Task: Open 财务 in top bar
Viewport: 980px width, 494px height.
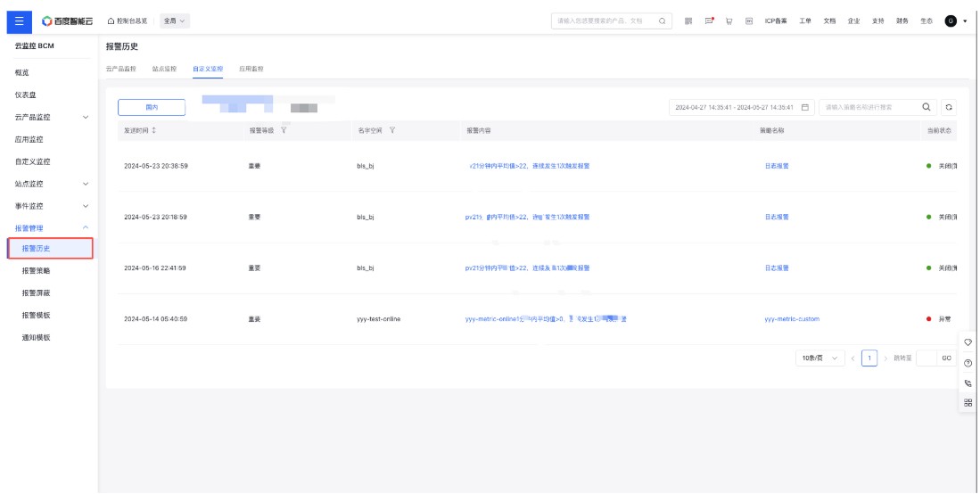Action: tap(902, 21)
